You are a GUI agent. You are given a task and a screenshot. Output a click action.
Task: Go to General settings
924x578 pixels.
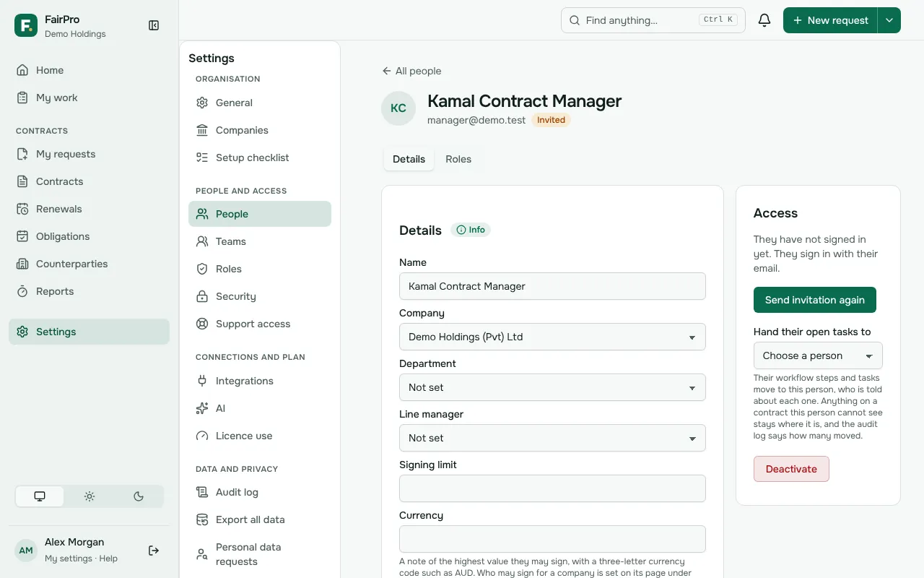pos(260,103)
